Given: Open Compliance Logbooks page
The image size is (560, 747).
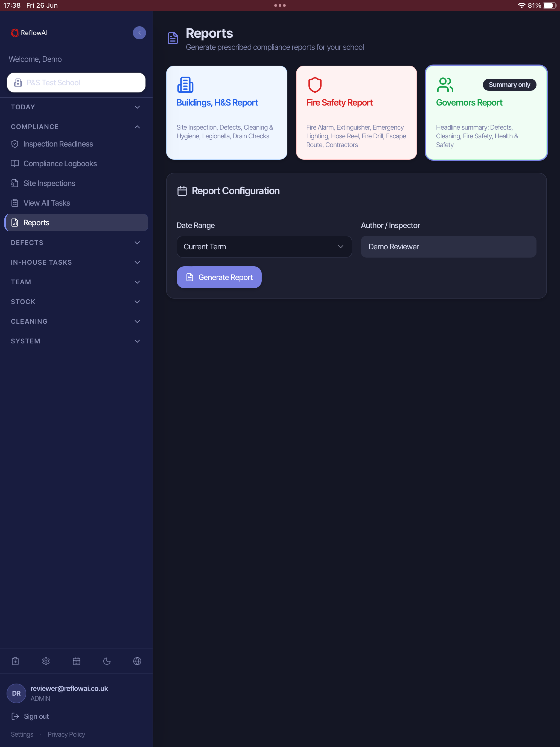Looking at the screenshot, I should pos(76,164).
